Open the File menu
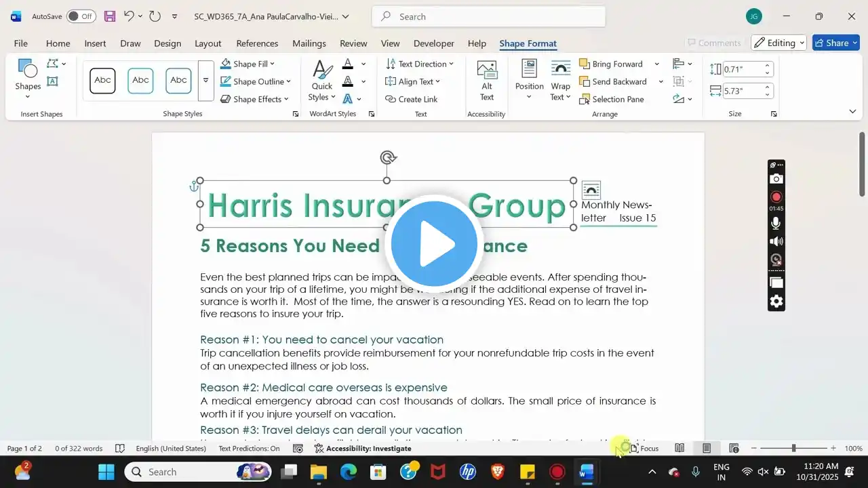This screenshot has height=488, width=868. 21,43
